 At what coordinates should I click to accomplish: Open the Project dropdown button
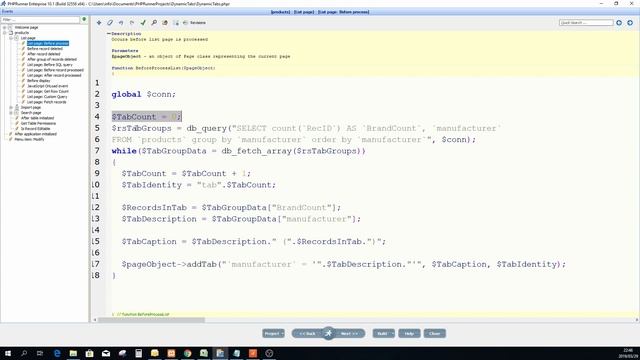pos(273,333)
